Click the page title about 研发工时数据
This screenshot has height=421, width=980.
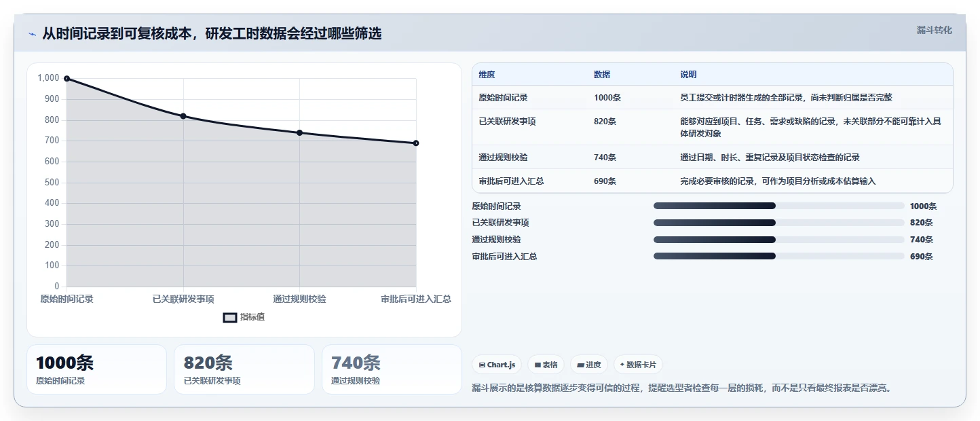[212, 34]
